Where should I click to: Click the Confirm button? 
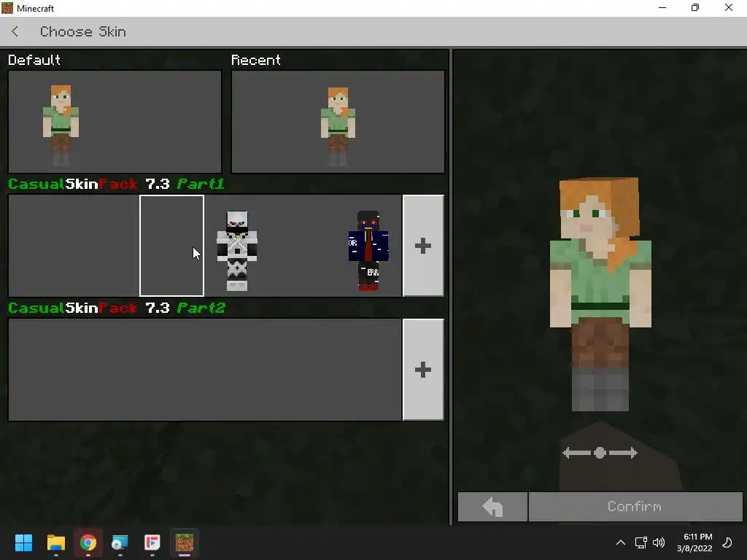(635, 506)
